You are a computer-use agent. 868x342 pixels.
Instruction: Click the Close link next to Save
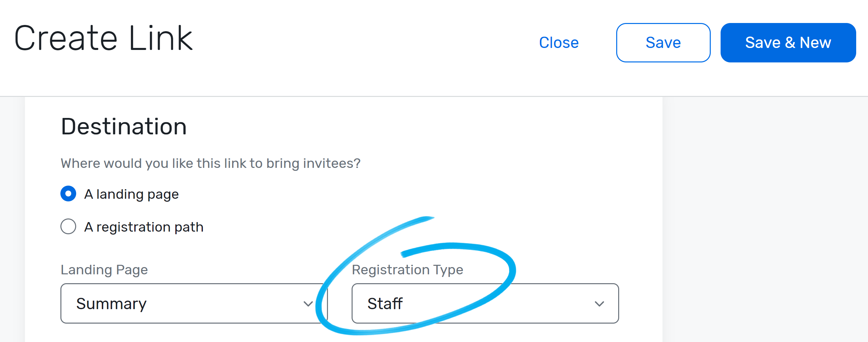(x=559, y=42)
